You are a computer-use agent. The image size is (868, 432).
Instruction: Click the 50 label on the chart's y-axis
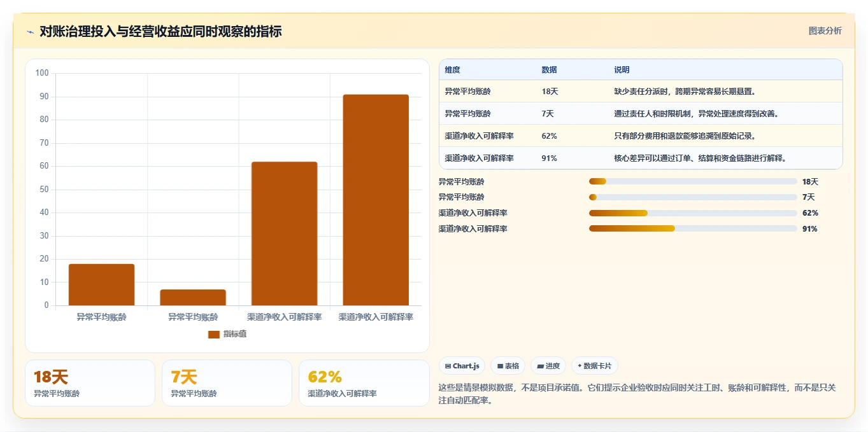pyautogui.click(x=44, y=190)
